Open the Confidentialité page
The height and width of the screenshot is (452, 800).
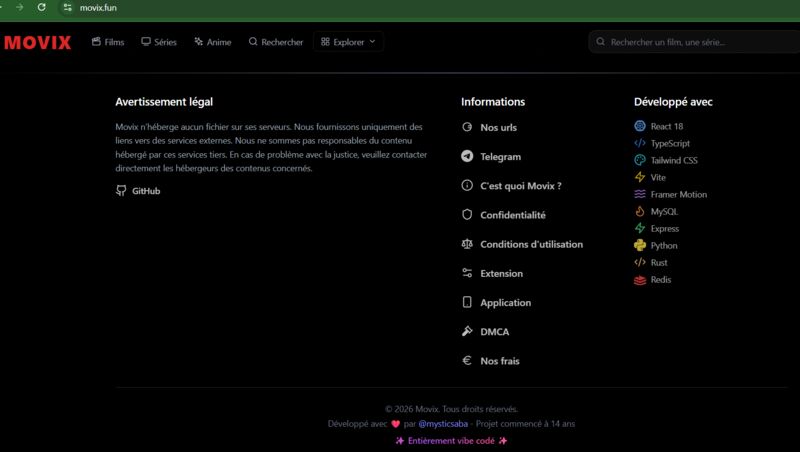pyautogui.click(x=503, y=215)
